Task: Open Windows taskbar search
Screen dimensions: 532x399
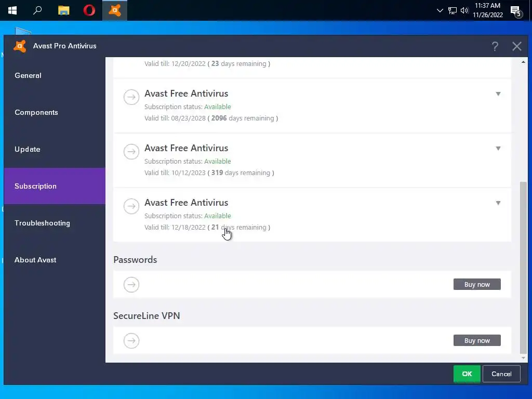Action: click(37, 10)
